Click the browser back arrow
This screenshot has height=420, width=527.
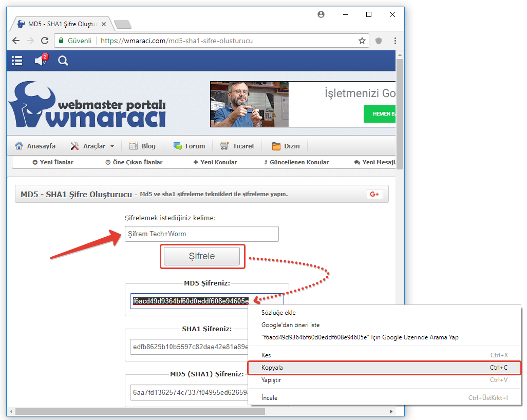click(16, 41)
